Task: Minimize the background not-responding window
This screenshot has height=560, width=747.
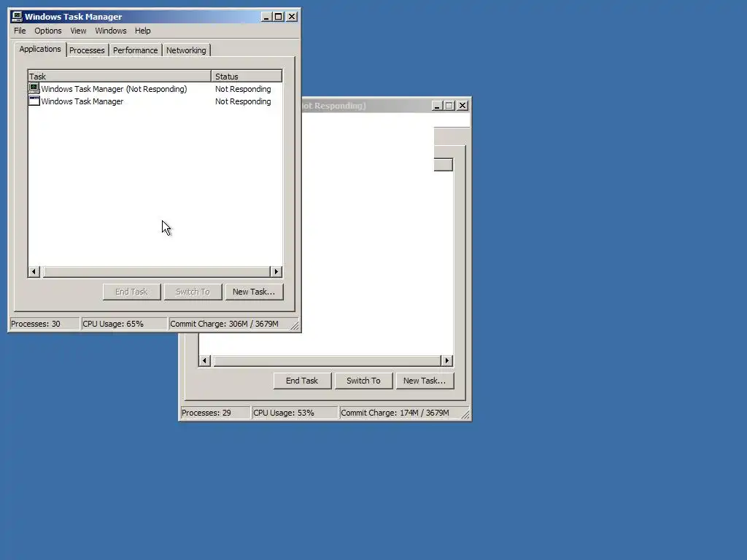Action: [438, 106]
